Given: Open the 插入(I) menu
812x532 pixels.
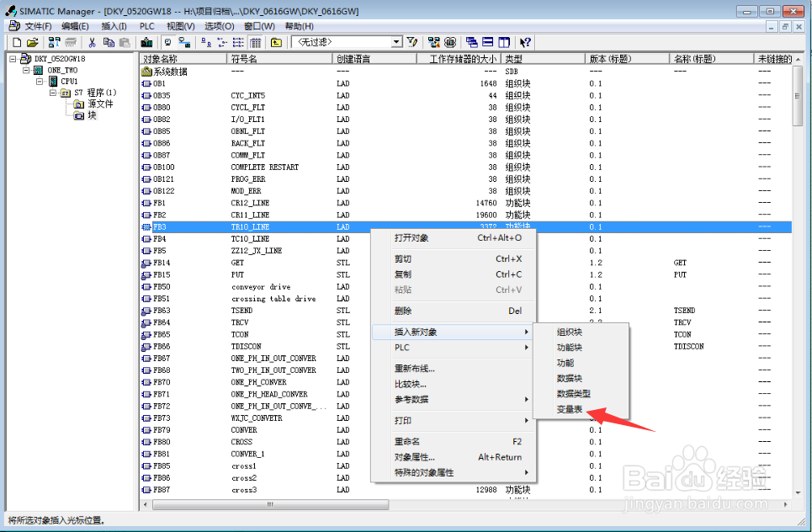Looking at the screenshot, I should point(114,26).
